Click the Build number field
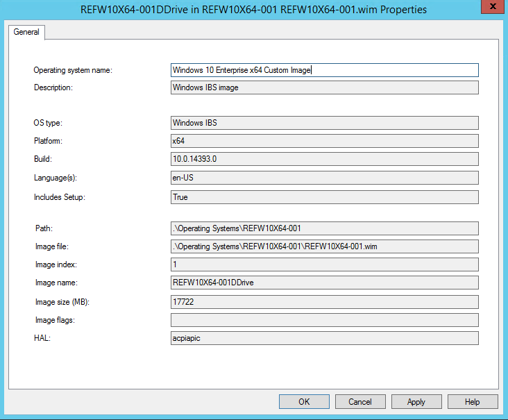 [324, 160]
